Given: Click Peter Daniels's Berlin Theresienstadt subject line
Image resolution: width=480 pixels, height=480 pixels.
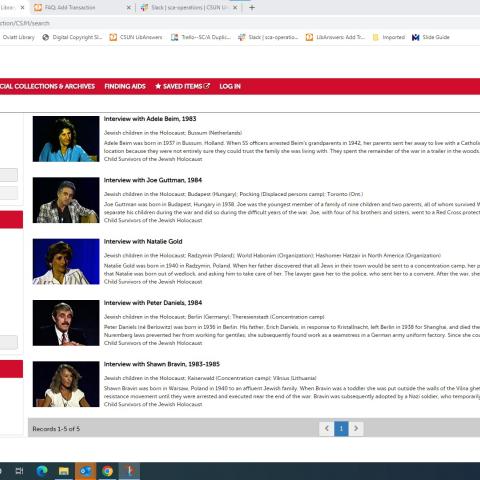Looking at the screenshot, I should [214, 317].
